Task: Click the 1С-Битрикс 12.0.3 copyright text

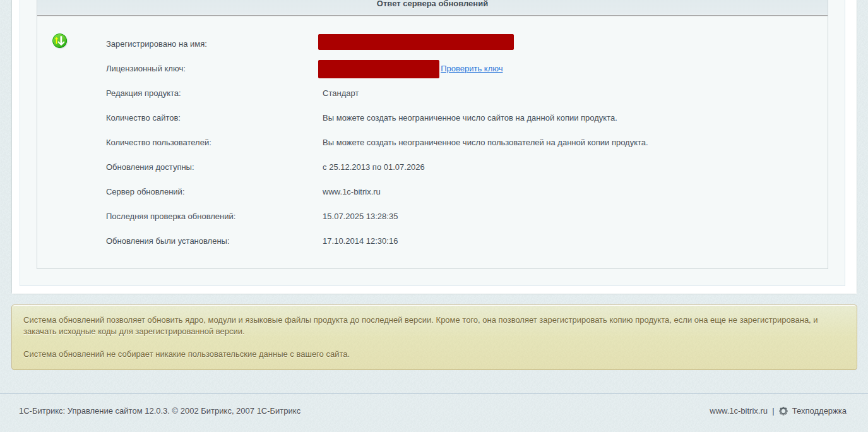Action: click(160, 411)
